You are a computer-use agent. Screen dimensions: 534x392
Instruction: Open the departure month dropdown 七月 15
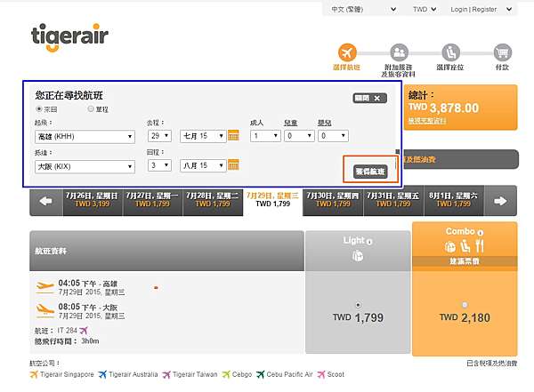203,136
